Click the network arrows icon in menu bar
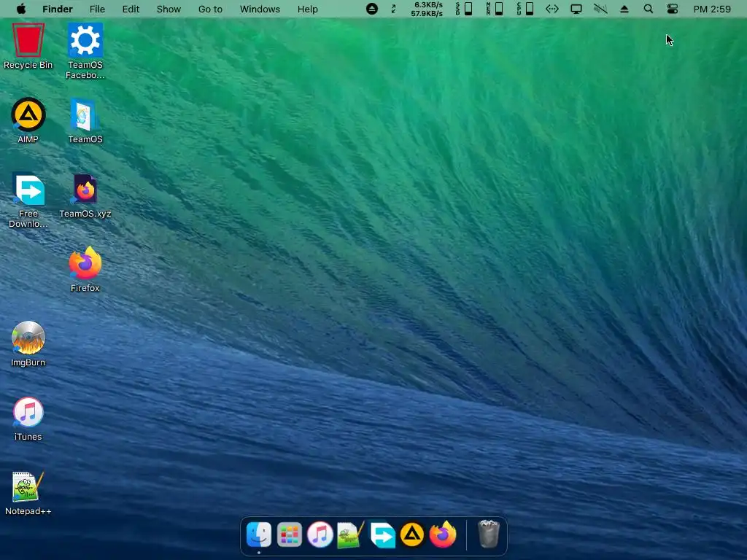Image resolution: width=747 pixels, height=560 pixels. click(x=552, y=9)
